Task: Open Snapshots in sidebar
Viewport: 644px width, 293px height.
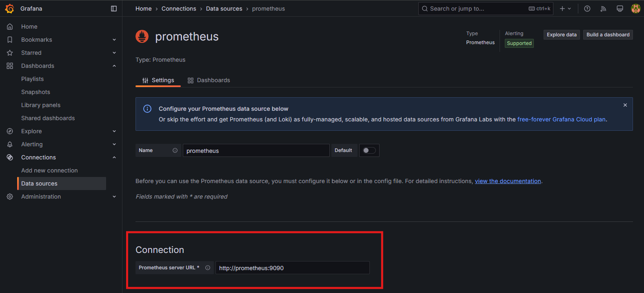Action: (x=36, y=92)
